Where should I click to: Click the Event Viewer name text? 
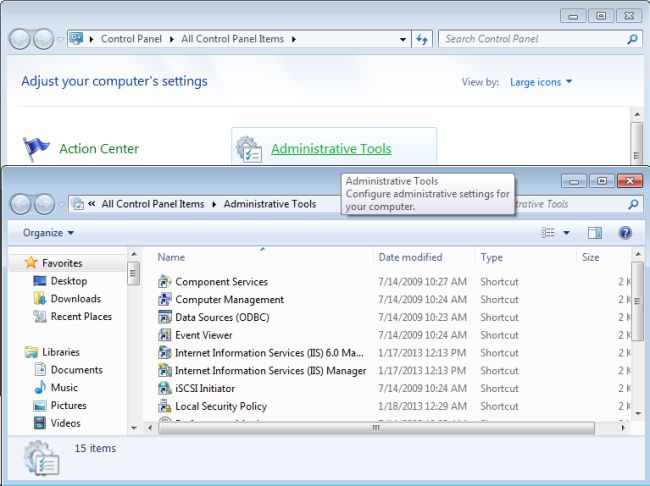coord(204,335)
